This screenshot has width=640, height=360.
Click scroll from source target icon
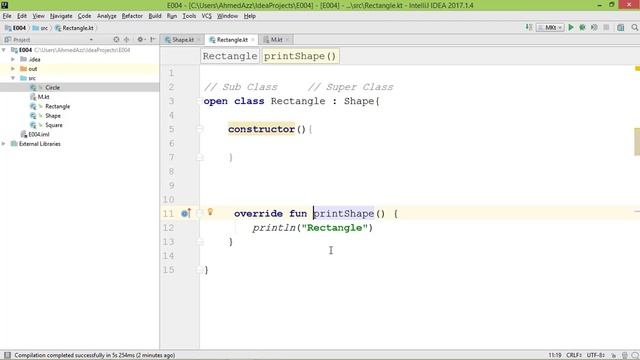click(x=116, y=40)
